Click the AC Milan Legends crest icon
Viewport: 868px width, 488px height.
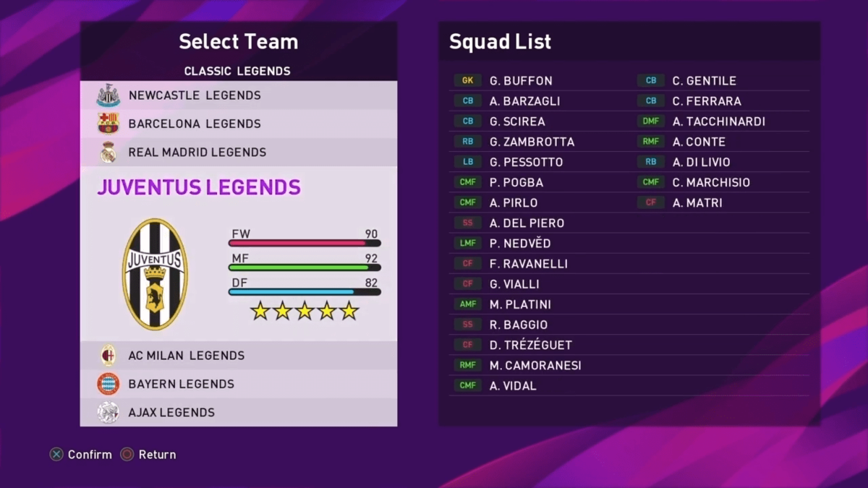click(109, 356)
